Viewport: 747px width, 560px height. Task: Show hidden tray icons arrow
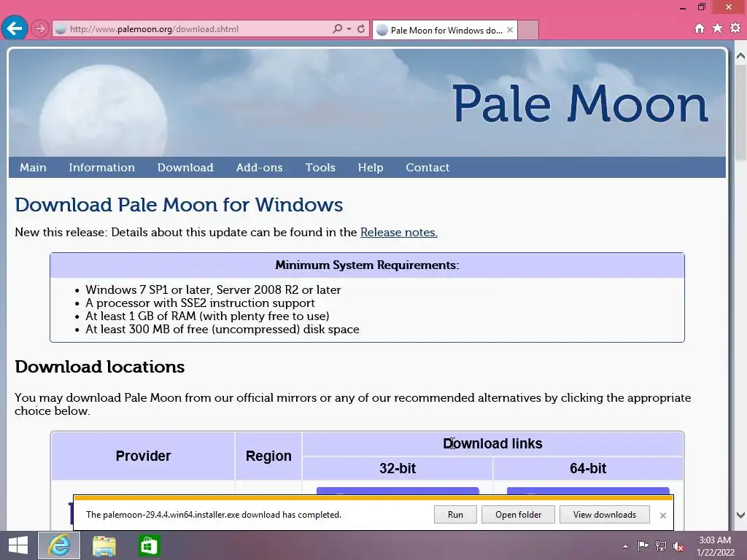(625, 547)
